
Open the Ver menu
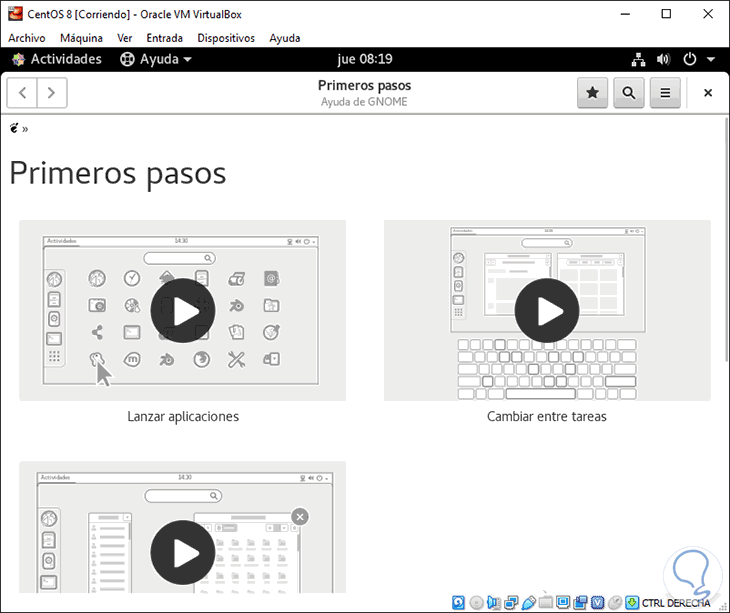124,38
